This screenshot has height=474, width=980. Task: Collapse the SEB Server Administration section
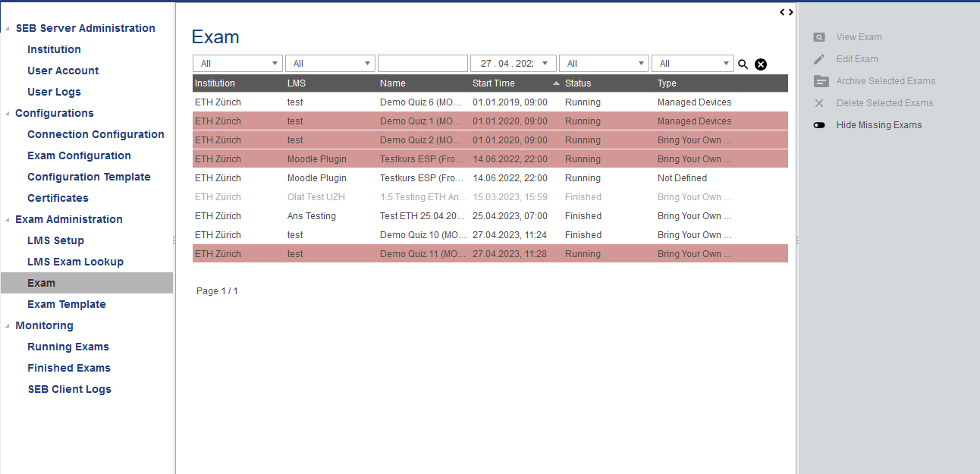(x=8, y=29)
